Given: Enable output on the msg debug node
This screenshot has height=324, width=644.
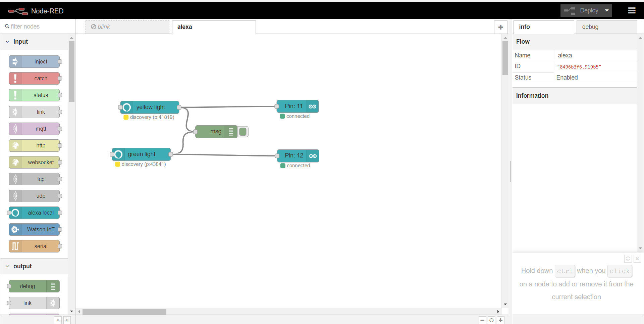Looking at the screenshot, I should coord(243,132).
